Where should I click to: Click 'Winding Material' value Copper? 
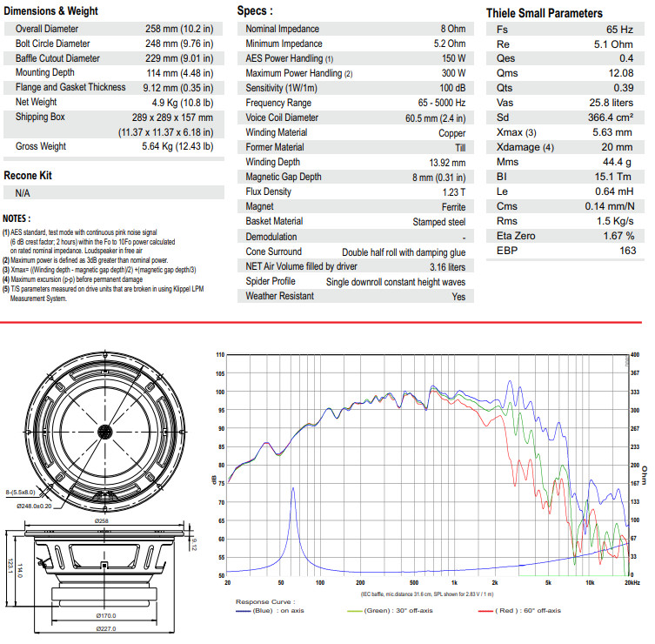[452, 133]
